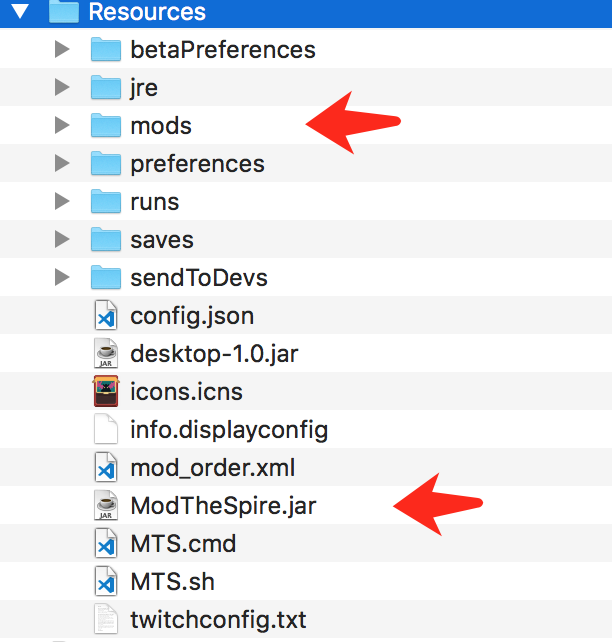The image size is (612, 642).
Task: Click the twitchconfig.txt document icon
Action: 105,619
